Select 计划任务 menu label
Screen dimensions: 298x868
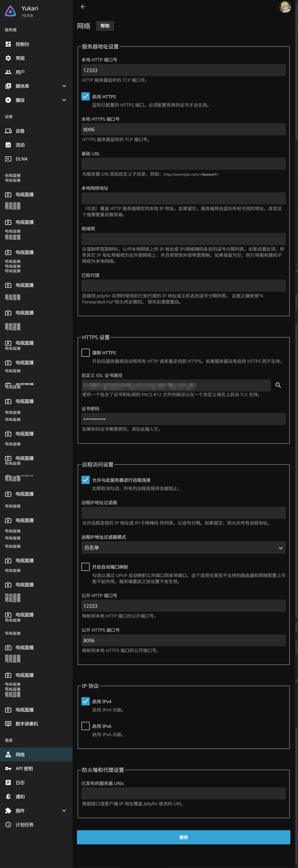[x=25, y=825]
